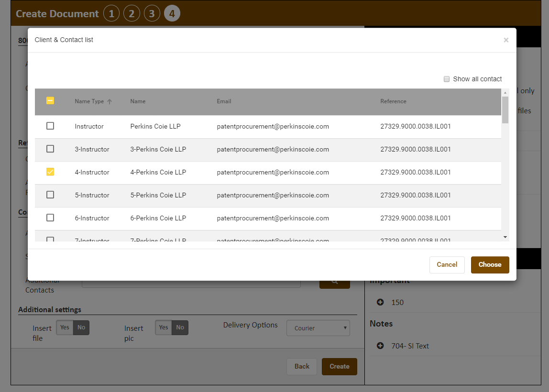Click the 5-Instructor row email address
The height and width of the screenshot is (392, 549).
(x=273, y=196)
